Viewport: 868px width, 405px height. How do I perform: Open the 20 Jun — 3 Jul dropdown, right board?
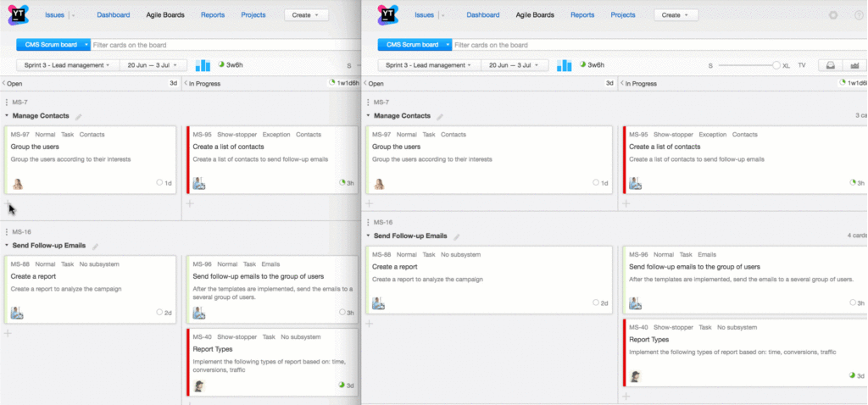point(515,65)
